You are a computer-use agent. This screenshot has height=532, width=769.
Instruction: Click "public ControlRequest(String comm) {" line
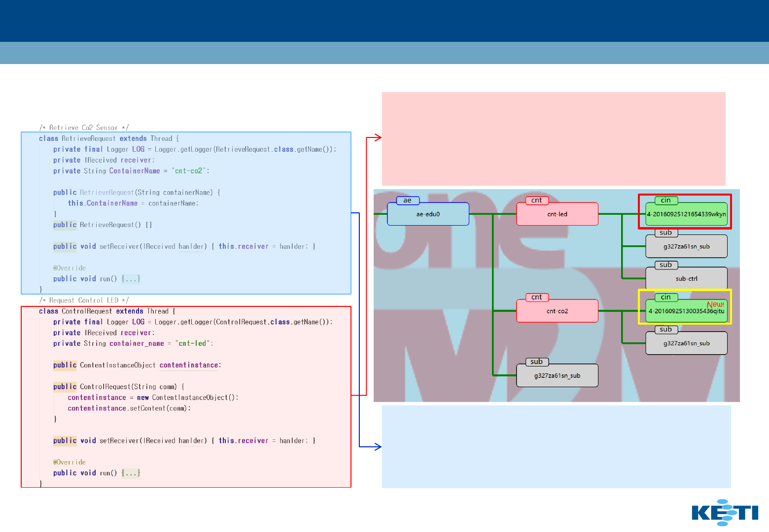click(119, 387)
